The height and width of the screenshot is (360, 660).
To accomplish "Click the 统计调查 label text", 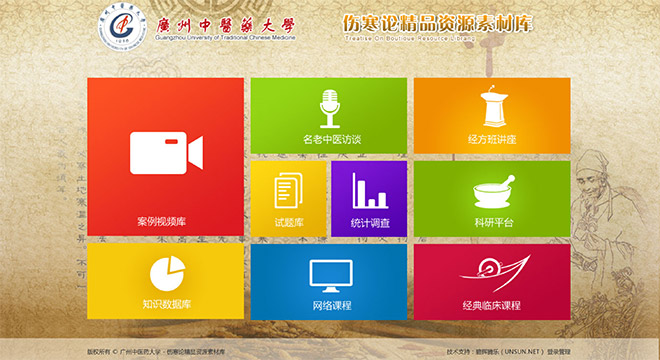I will (x=370, y=223).
